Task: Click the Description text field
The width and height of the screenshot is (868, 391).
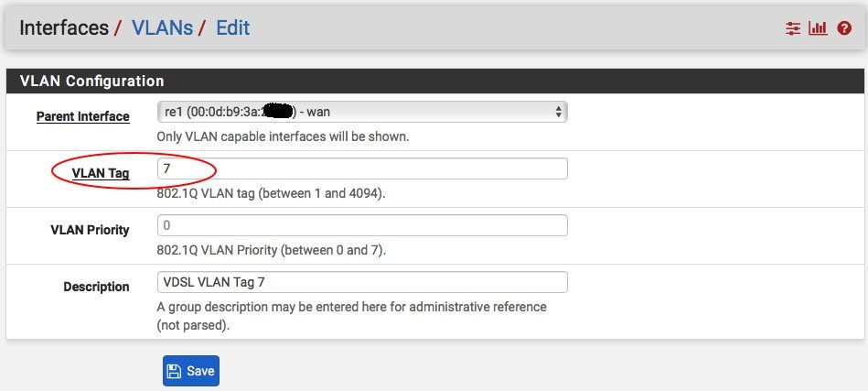Action: pos(362,282)
